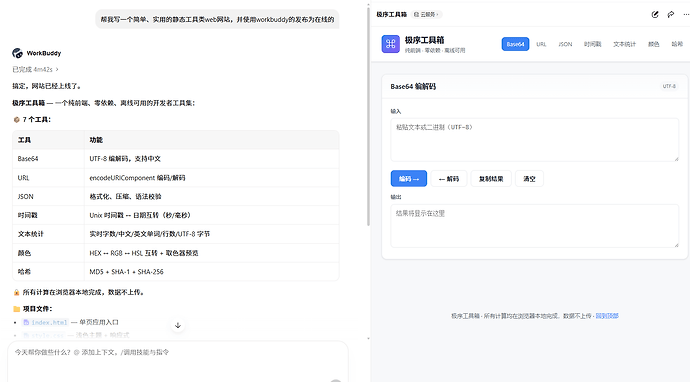Focus the Base64 输入 text area
The height and width of the screenshot is (382, 690).
point(535,140)
